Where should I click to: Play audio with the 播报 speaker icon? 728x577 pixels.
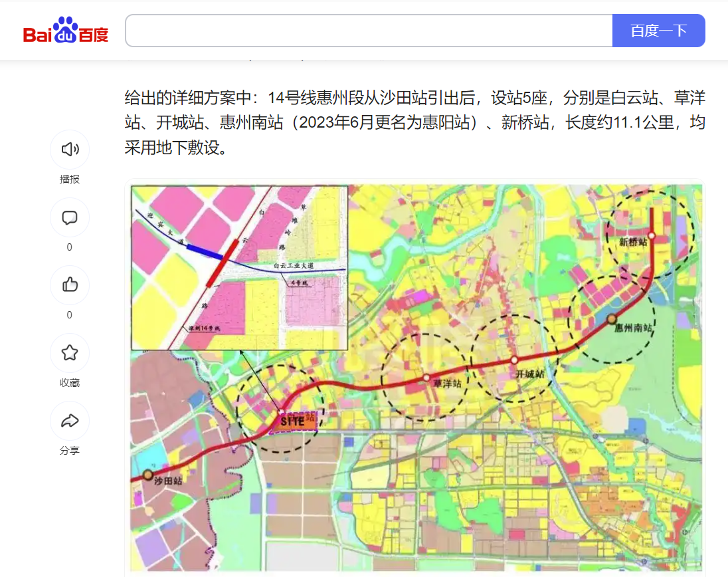click(x=70, y=149)
